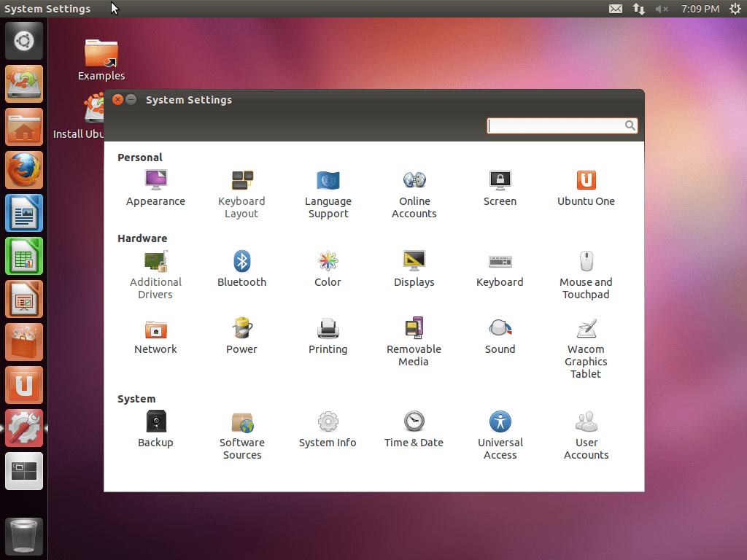Image resolution: width=747 pixels, height=560 pixels.
Task: Open the Trash in the launcher
Action: [24, 536]
